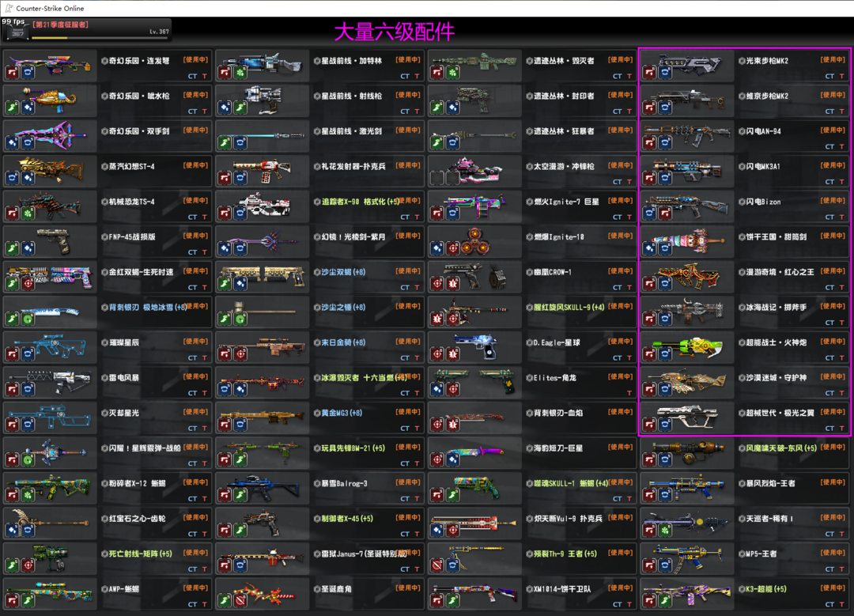854x616 pixels.
Task: Select the 太空漫游·冲锋枪 weapon thumbnail
Action: coord(475,172)
